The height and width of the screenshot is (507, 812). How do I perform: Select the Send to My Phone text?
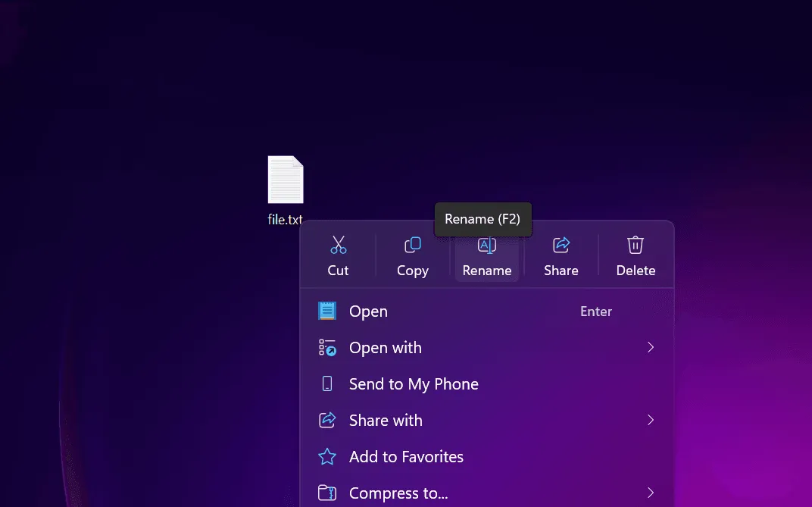[414, 384]
